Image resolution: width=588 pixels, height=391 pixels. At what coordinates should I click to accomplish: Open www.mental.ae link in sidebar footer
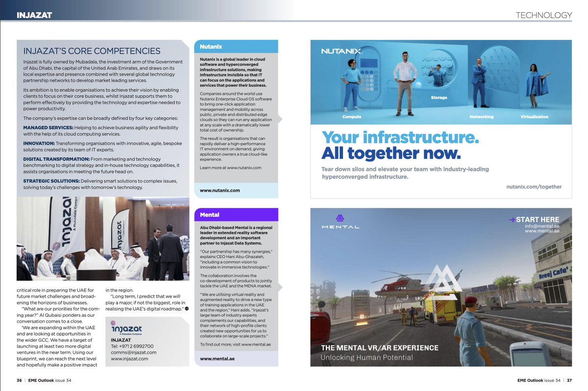217,359
